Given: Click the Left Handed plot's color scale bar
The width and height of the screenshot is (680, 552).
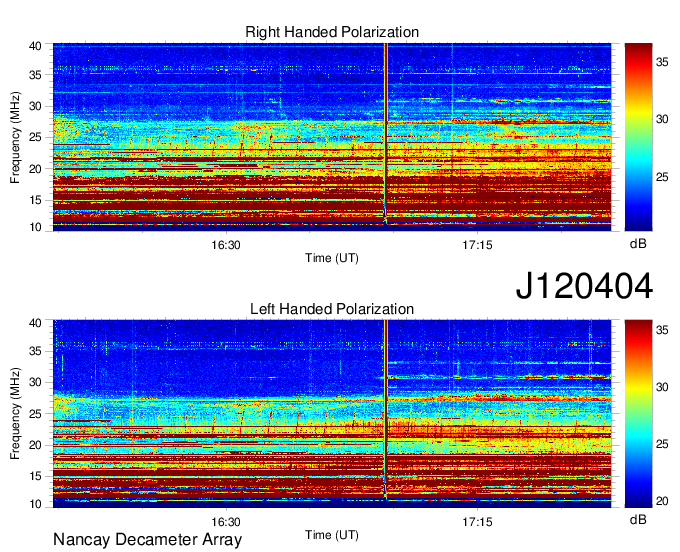Looking at the screenshot, I should 638,414.
